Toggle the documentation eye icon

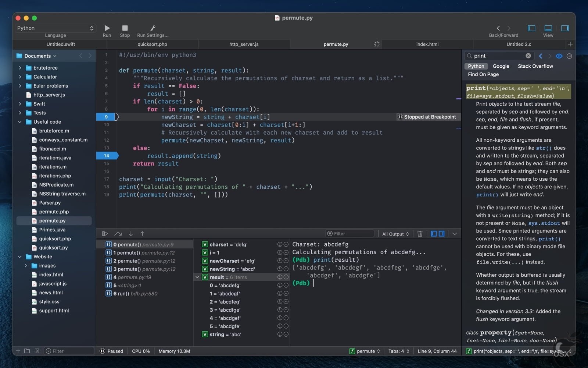pyautogui.click(x=559, y=56)
